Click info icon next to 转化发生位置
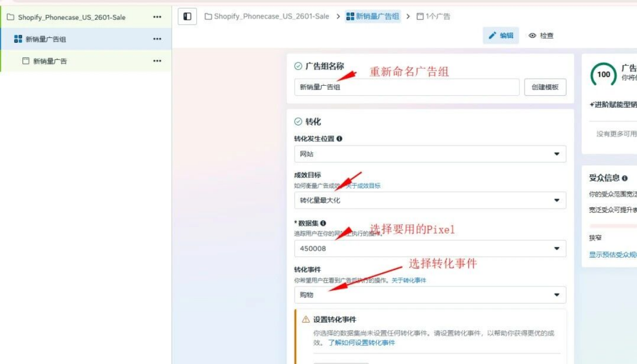 339,139
